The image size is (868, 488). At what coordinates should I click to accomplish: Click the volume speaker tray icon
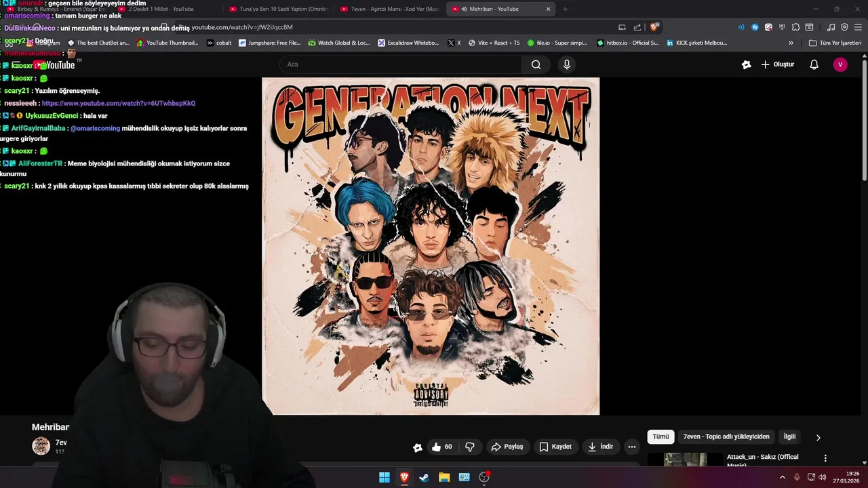coord(822,477)
